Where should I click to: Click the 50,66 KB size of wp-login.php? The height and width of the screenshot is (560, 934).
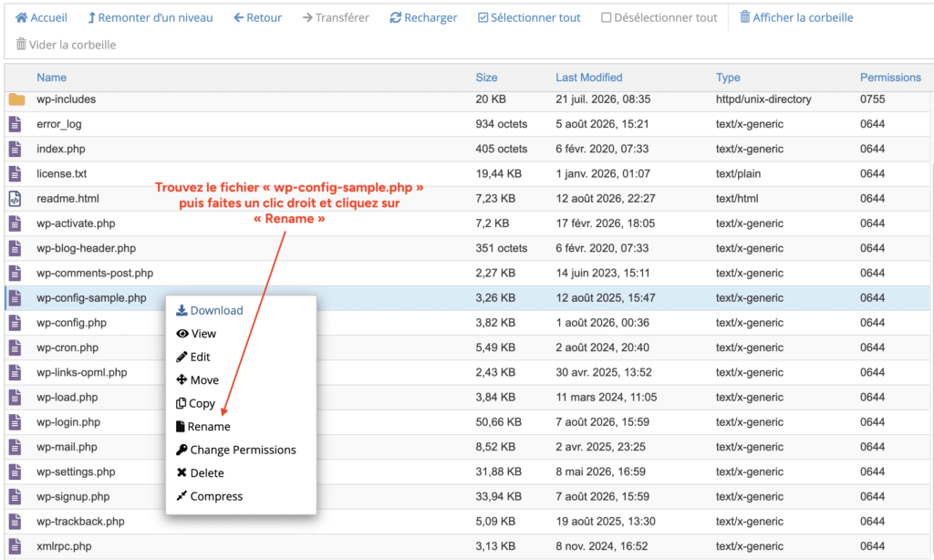tap(499, 421)
